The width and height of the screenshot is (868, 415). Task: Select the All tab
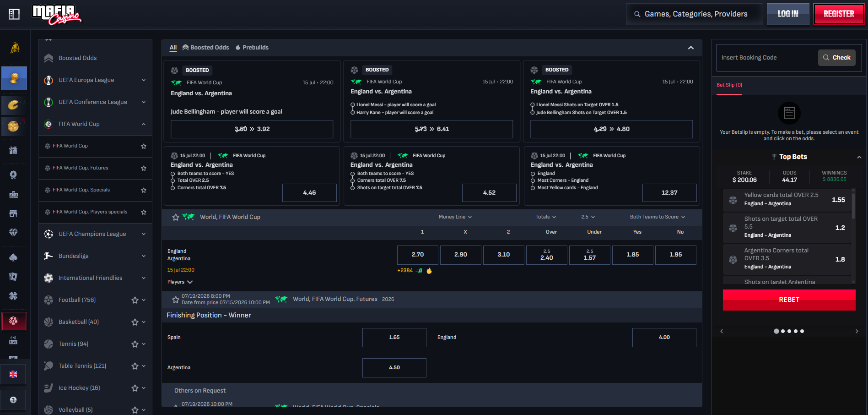(x=173, y=48)
